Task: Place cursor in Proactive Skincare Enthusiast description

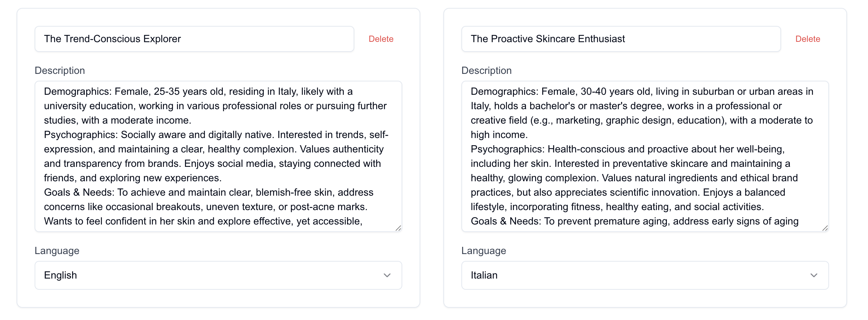Action: pos(645,155)
